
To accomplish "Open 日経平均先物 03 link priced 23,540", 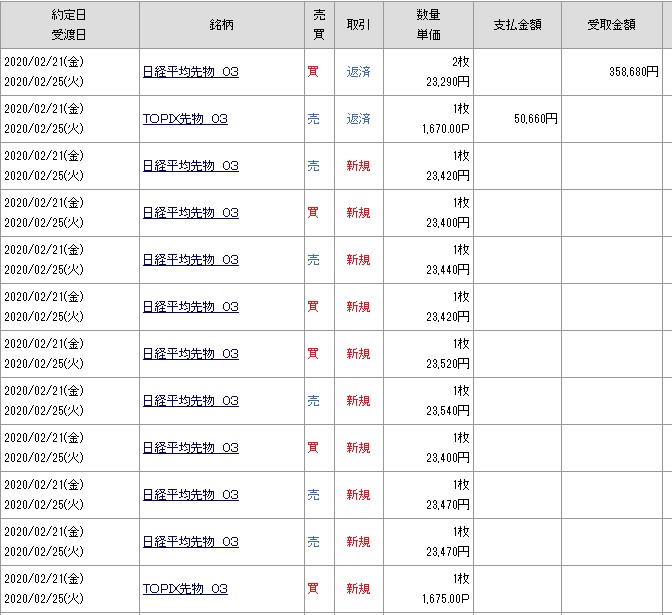I will click(x=190, y=401).
